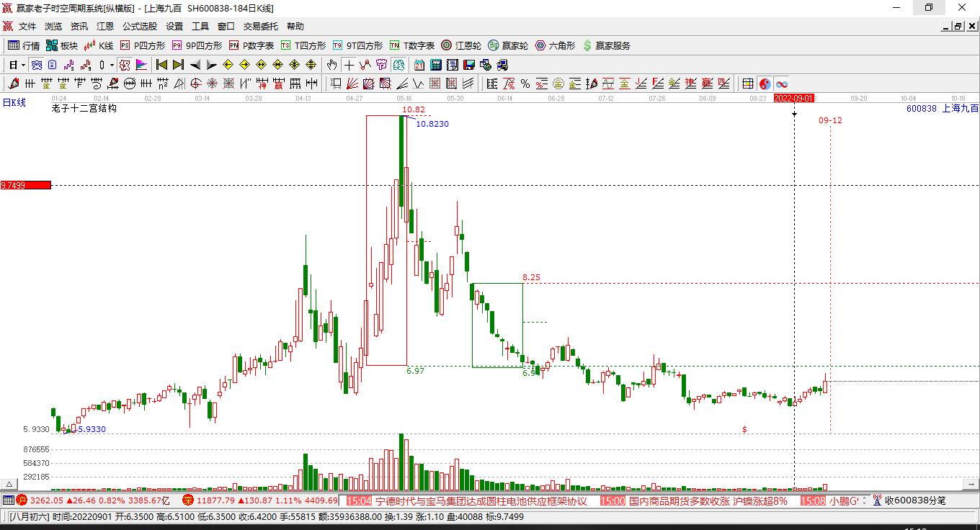
Task: Open 赢家服务 service button
Action: pyautogui.click(x=606, y=45)
